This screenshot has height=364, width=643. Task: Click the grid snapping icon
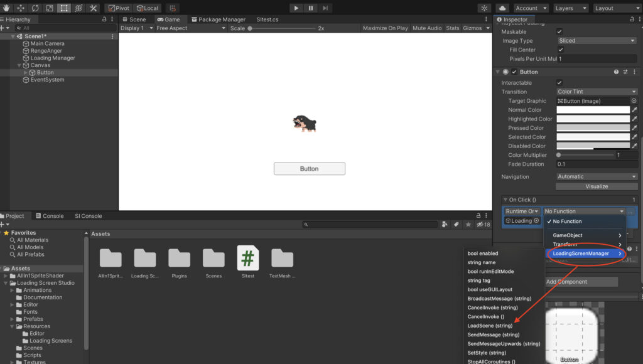click(173, 8)
